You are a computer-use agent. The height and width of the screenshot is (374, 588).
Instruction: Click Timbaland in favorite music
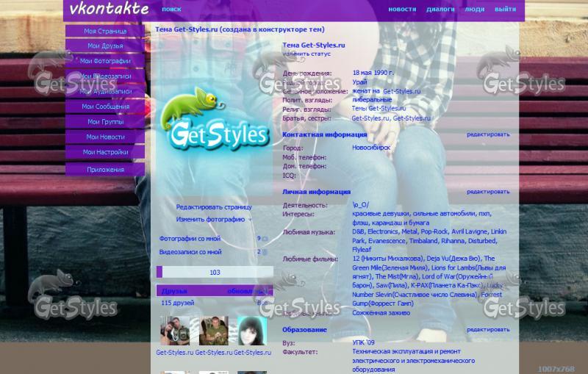pyautogui.click(x=423, y=241)
